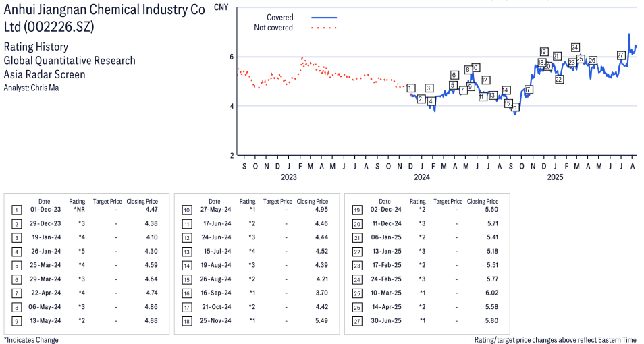Select date 27-May-24 in the table
Image resolution: width=644 pixels, height=344 pixels.
coord(215,209)
